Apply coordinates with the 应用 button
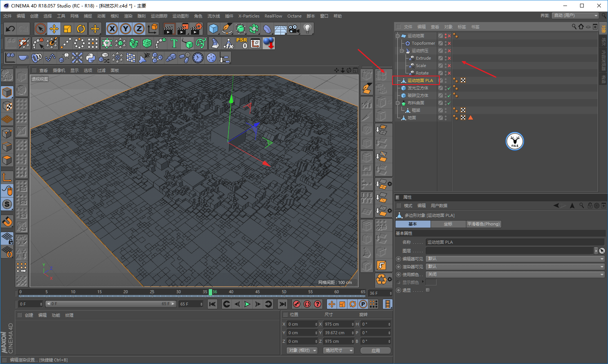This screenshot has width=608, height=364. [376, 351]
